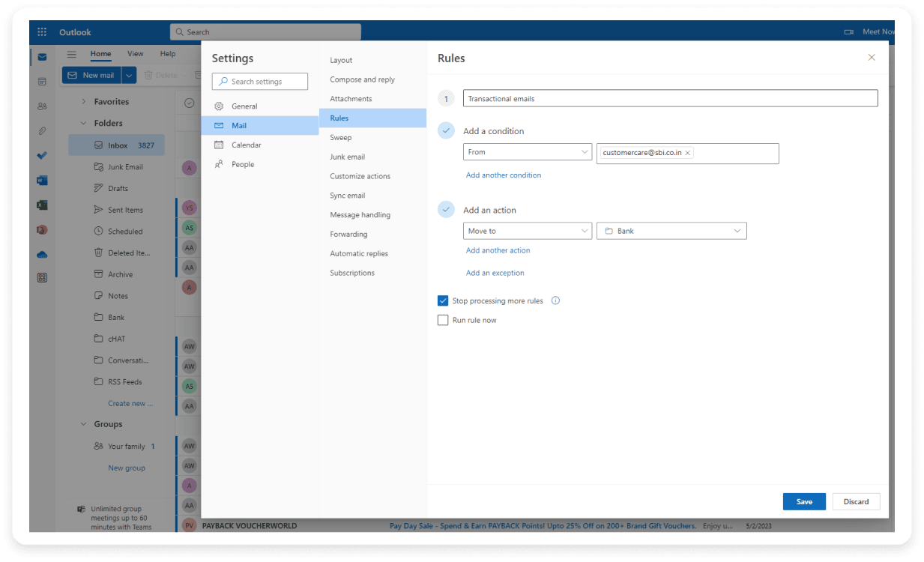The image size is (924, 562).
Task: Click the Add another condition link
Action: click(503, 175)
